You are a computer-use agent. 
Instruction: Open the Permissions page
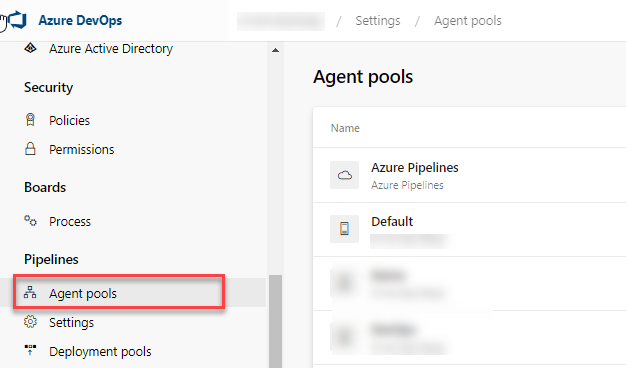click(x=81, y=149)
